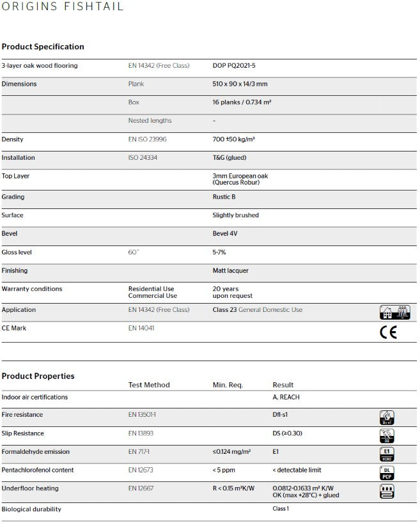Click the E1 formaldehyde emission icon
420x528 pixels.
tap(387, 454)
